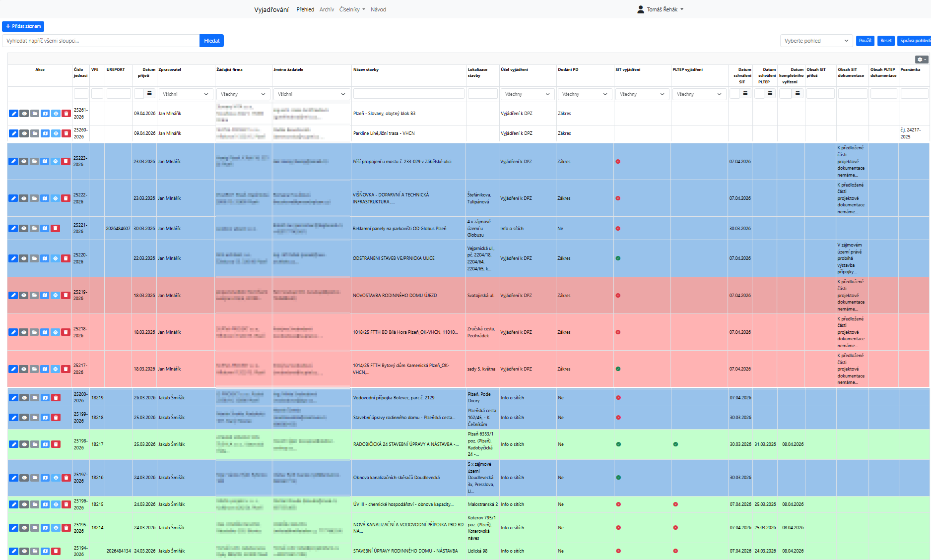Focus the search across all columns field
The image size is (931, 560).
tap(101, 41)
